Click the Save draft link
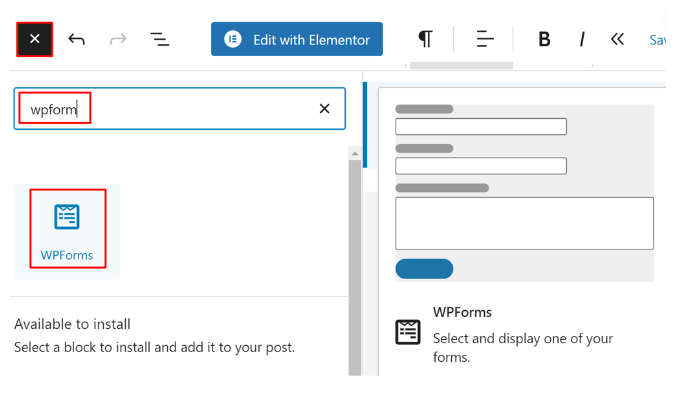The height and width of the screenshot is (400, 675). tap(657, 40)
